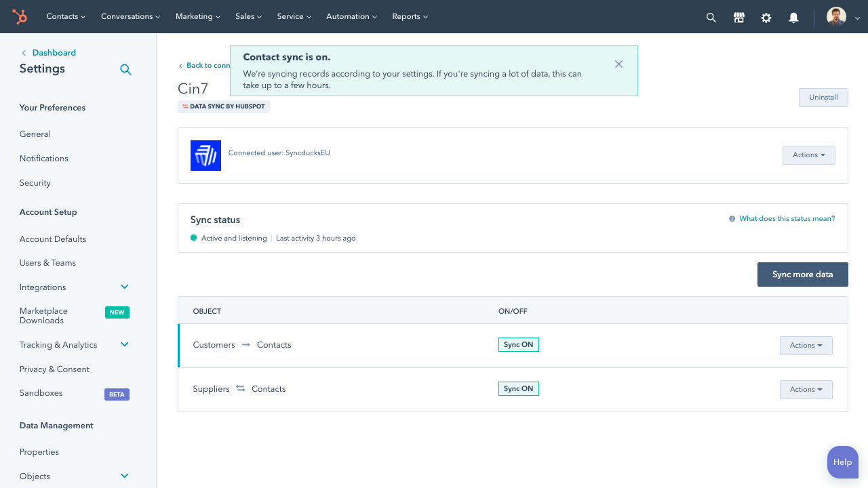Open notifications bell
The width and height of the screenshot is (868, 488).
click(793, 18)
